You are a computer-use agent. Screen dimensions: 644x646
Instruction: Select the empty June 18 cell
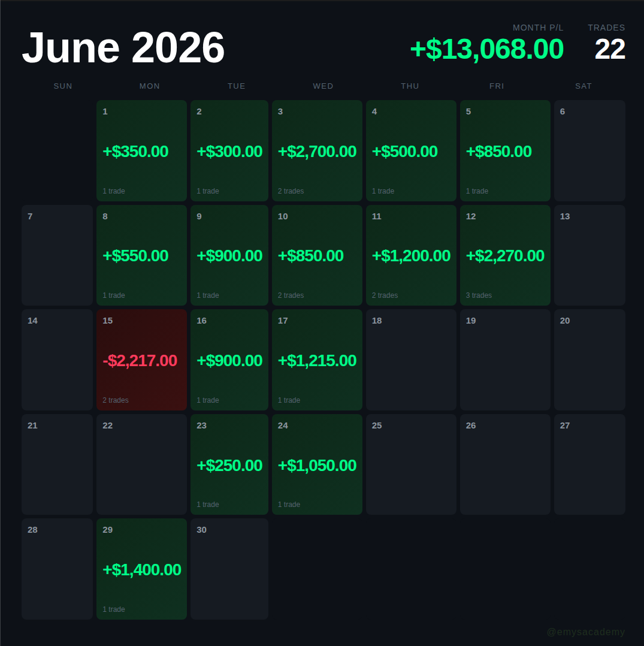pos(411,360)
